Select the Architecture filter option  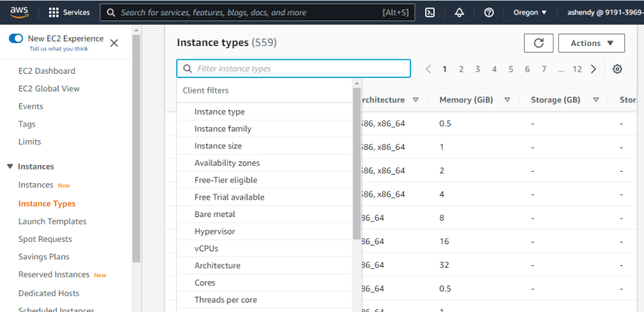pyautogui.click(x=264, y=266)
